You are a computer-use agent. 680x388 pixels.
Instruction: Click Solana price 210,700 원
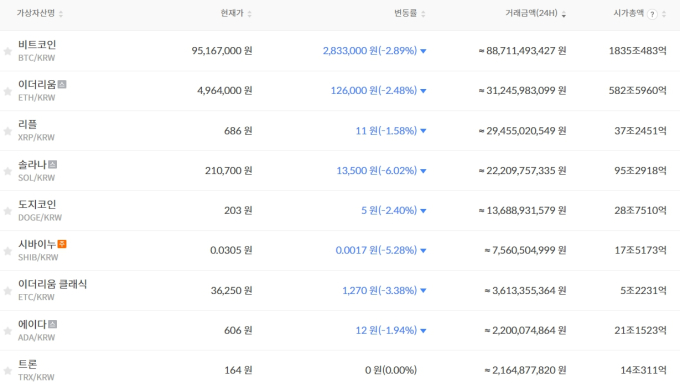(x=229, y=170)
